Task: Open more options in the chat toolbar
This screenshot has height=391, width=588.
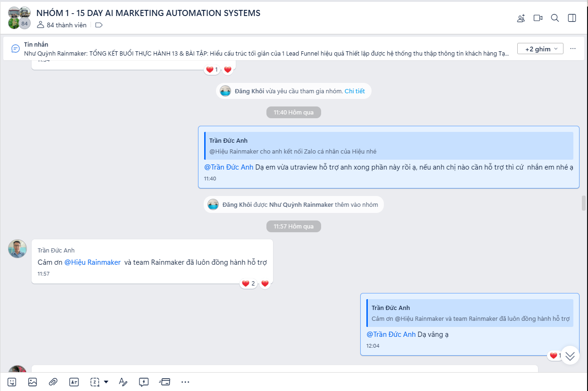Action: tap(185, 382)
